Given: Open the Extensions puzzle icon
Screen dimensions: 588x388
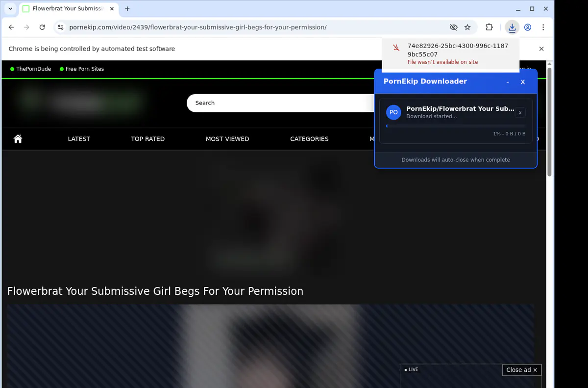Looking at the screenshot, I should pyautogui.click(x=489, y=27).
